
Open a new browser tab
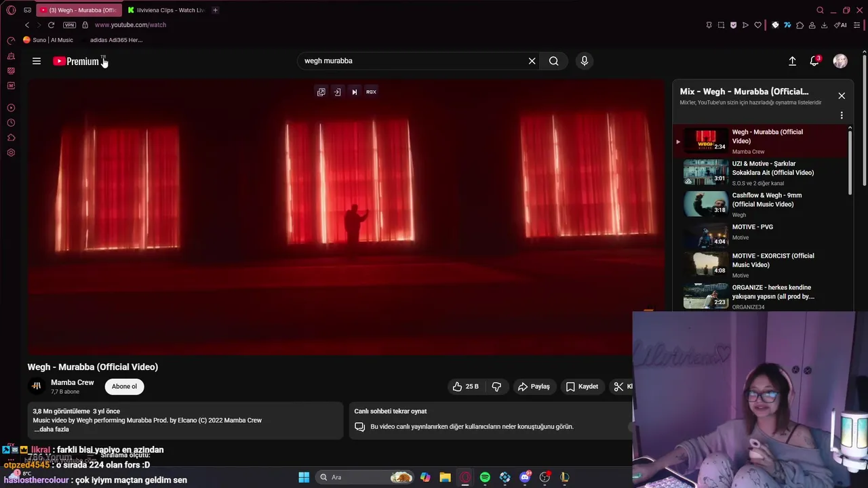pos(215,10)
